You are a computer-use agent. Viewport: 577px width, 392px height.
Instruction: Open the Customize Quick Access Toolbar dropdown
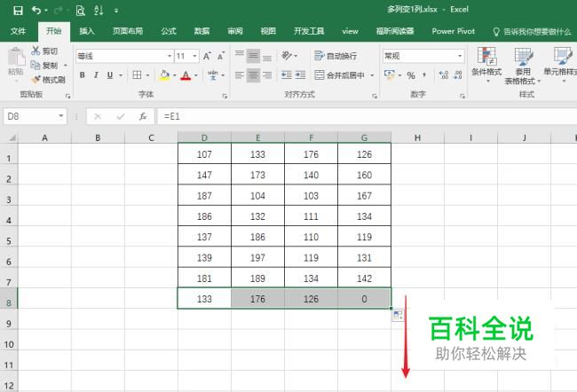(x=116, y=11)
